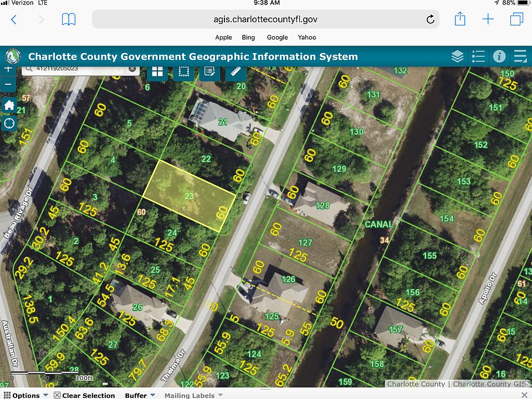Image resolution: width=532 pixels, height=399 pixels.
Task: Click the CANAL label
Action: 379,224
